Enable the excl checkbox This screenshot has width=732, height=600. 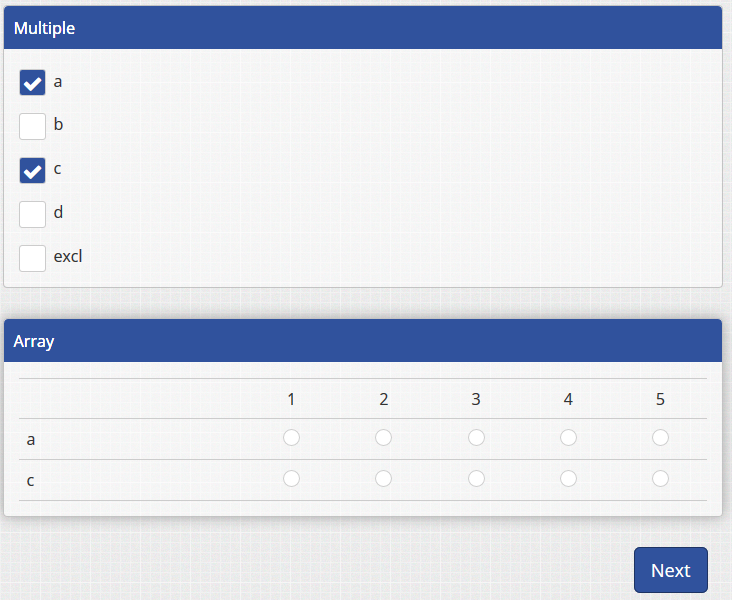pos(33,258)
